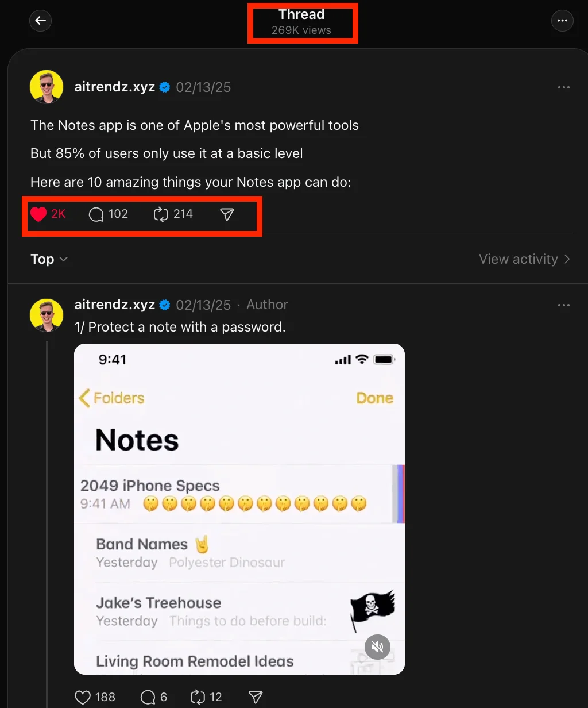Screen dimensions: 588x708
Task: Click the Thread title header
Action: [301, 14]
